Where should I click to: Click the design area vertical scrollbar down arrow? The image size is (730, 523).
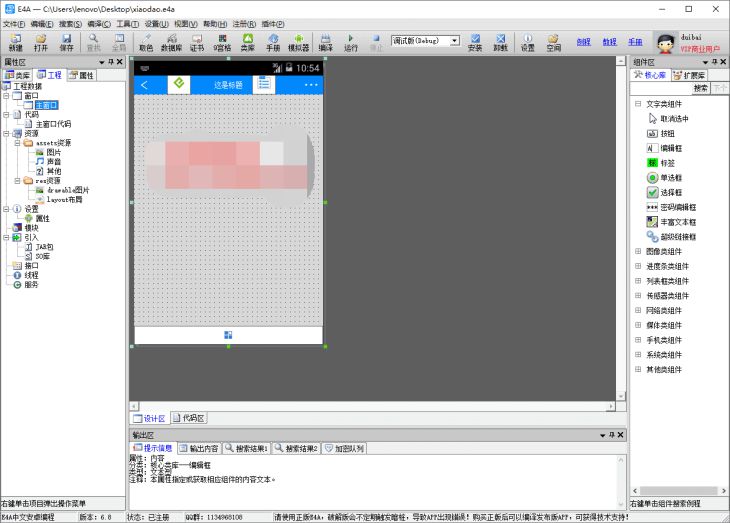(621, 396)
